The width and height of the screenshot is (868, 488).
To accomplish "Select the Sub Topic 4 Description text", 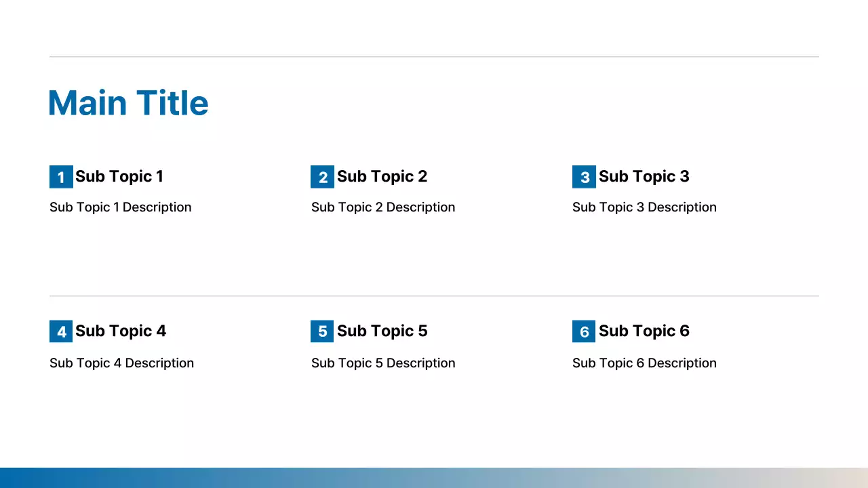I will click(x=121, y=363).
